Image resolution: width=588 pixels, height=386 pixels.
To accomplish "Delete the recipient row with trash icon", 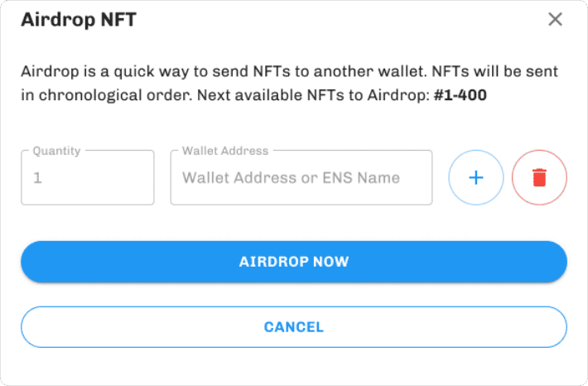I will 539,177.
